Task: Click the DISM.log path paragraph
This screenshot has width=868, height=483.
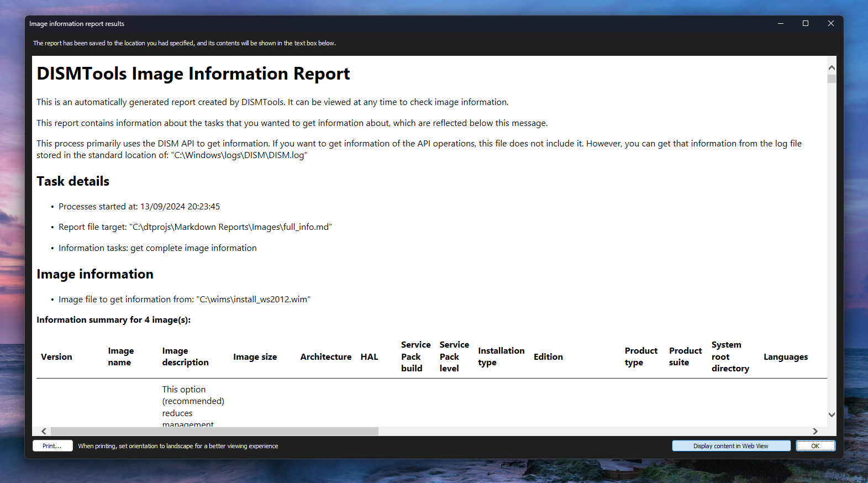Action: [x=419, y=149]
